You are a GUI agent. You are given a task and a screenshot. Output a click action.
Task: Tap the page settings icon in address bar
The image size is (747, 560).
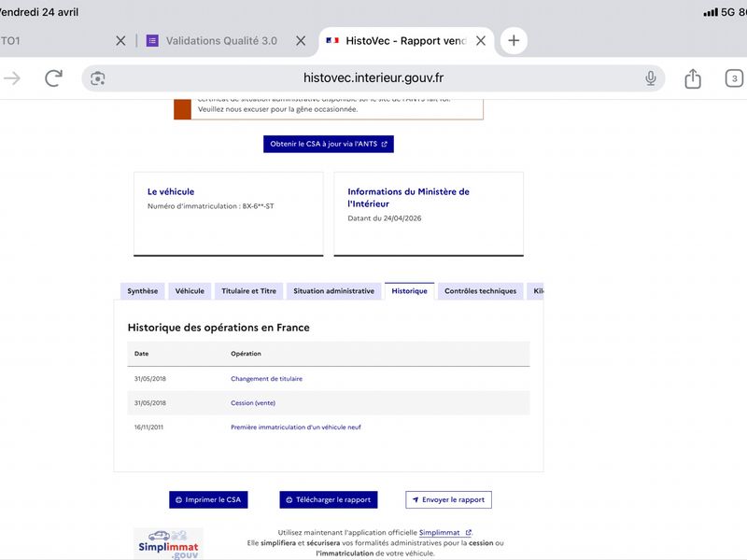(x=98, y=78)
